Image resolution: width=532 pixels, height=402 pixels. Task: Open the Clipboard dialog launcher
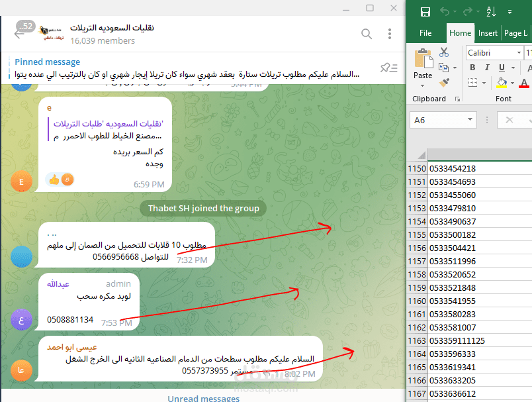457,99
